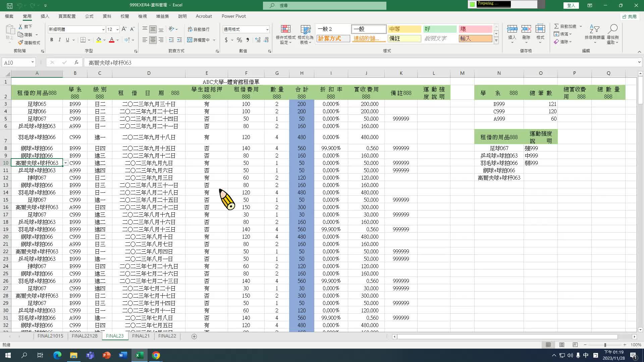Toggle Align Right for cell text
Viewport: 644px width, 362px height.
click(x=161, y=40)
